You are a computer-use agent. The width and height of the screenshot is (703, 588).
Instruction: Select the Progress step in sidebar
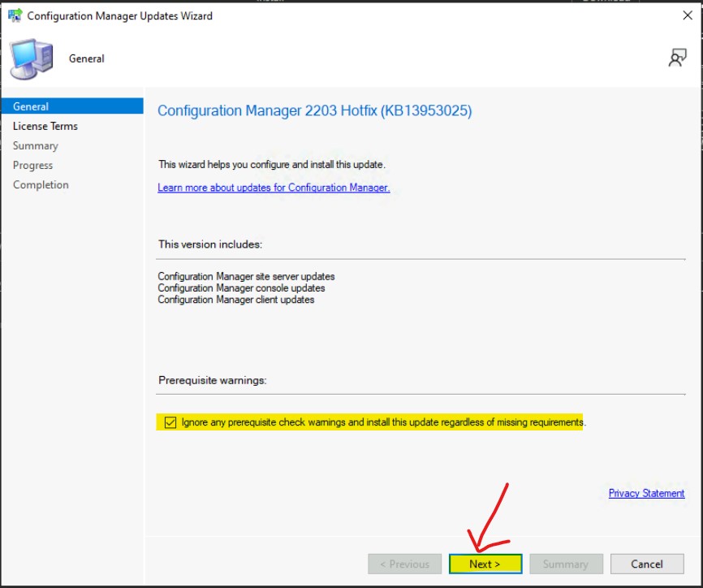click(x=32, y=166)
